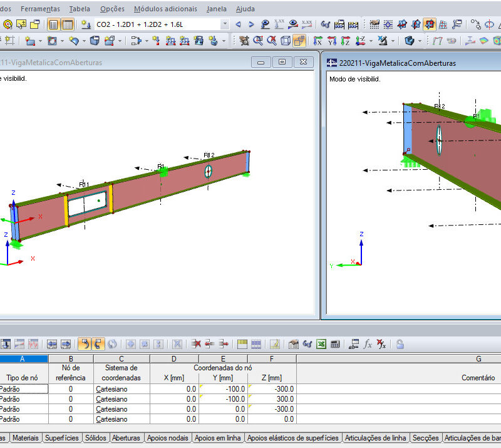Click the binoculars find icon

click(325, 24)
